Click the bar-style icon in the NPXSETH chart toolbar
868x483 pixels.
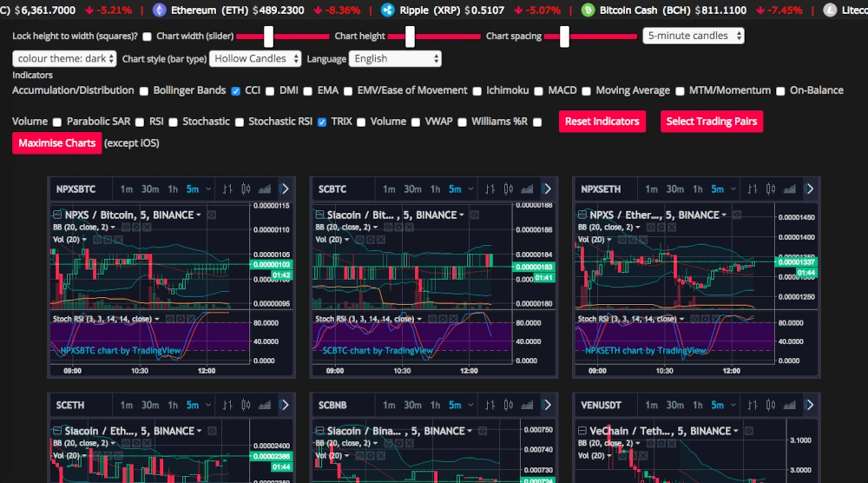(x=753, y=189)
